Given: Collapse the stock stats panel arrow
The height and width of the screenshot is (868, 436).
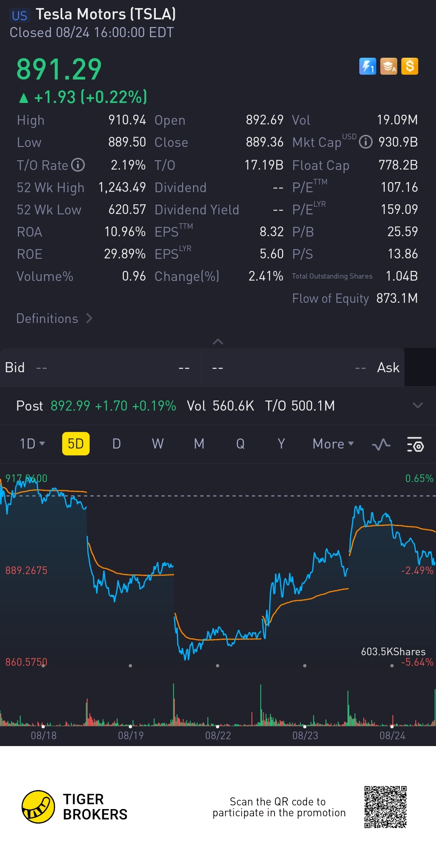Looking at the screenshot, I should pyautogui.click(x=218, y=342).
